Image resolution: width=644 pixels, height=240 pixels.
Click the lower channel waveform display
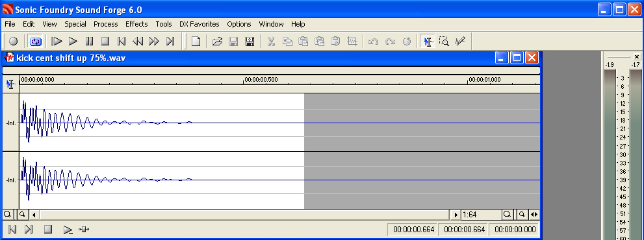(x=279, y=180)
